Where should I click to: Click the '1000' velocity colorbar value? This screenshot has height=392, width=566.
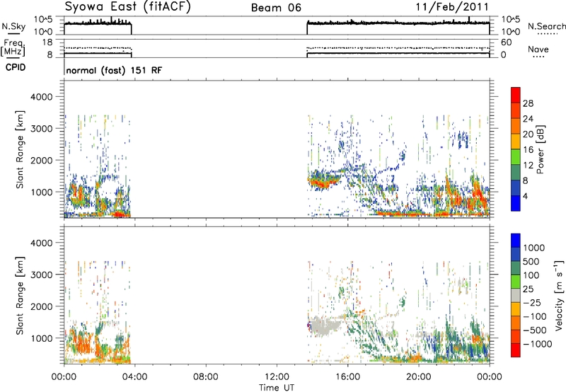click(x=534, y=248)
